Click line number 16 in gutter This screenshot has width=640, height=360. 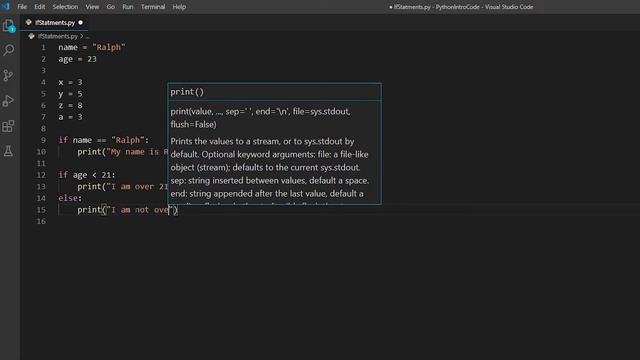tap(41, 221)
